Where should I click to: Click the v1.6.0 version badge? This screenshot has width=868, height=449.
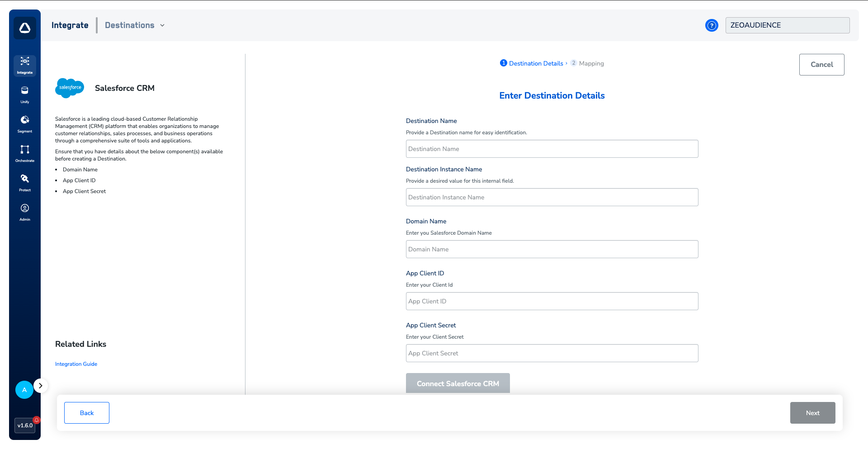pos(25,425)
